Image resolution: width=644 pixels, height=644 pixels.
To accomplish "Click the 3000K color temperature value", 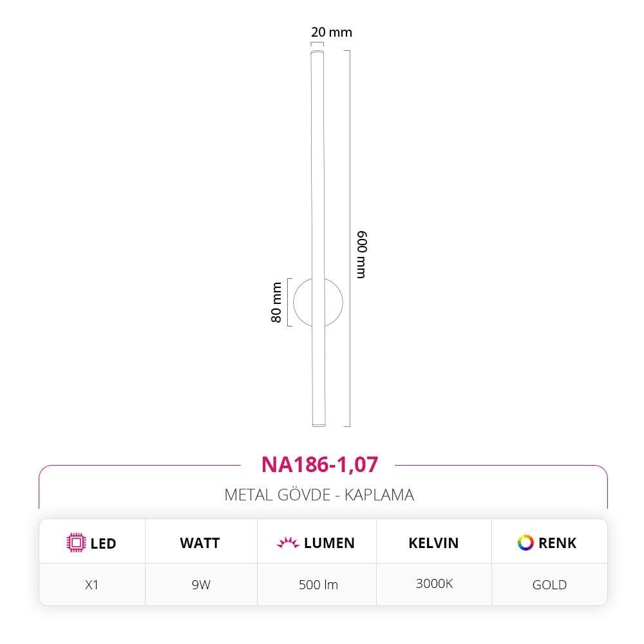I will coord(434,583).
